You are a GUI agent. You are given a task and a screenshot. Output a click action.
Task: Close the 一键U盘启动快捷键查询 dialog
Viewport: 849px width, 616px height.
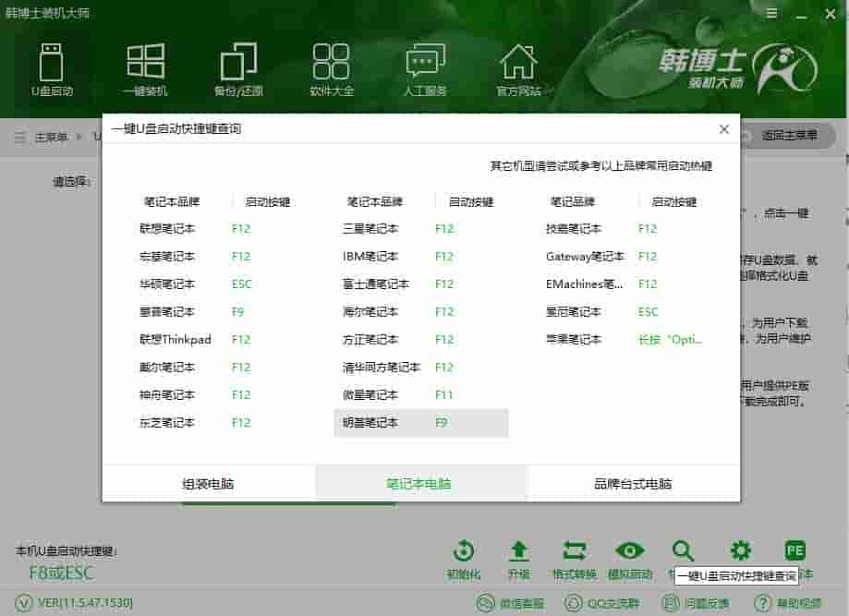(724, 128)
